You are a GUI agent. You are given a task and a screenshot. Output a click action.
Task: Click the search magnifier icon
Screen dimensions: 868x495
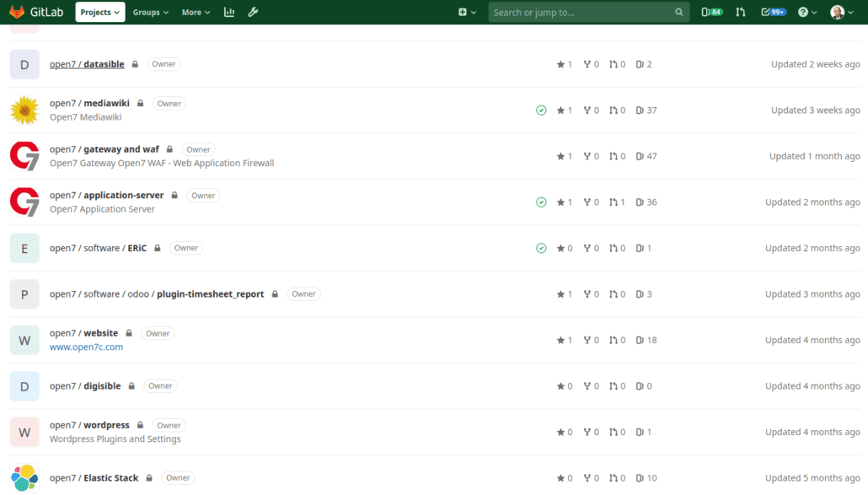click(x=678, y=12)
